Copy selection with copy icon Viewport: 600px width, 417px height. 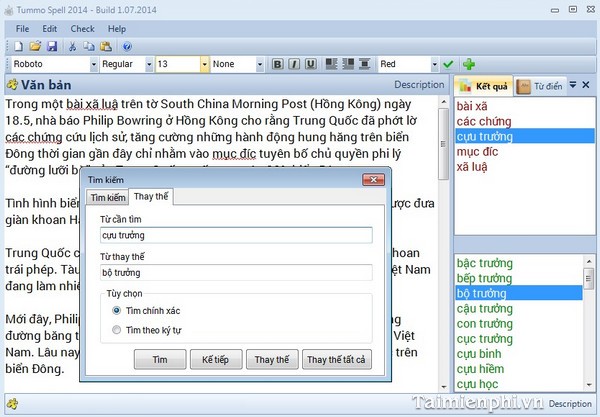pos(89,46)
